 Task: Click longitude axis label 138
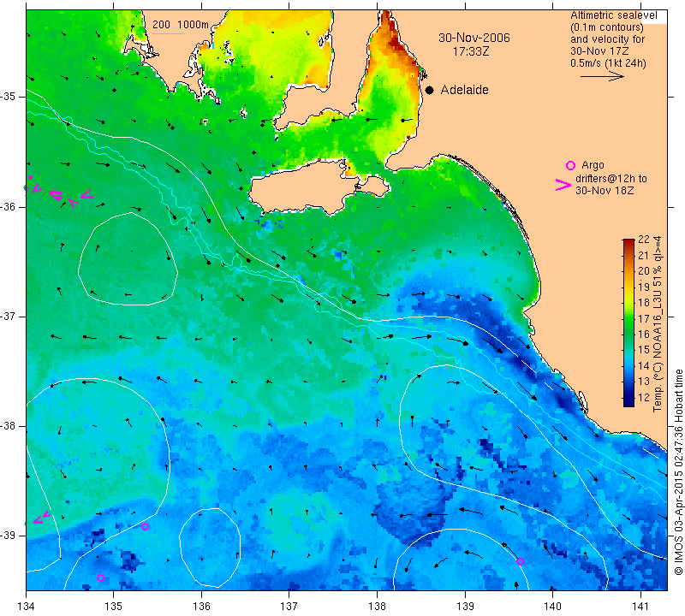(x=377, y=606)
